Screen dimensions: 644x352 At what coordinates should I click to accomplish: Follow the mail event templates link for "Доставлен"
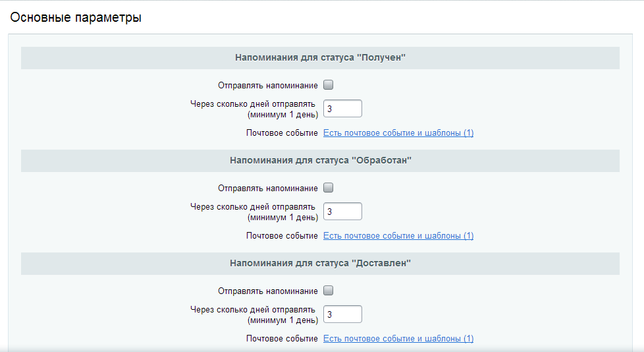coord(398,339)
